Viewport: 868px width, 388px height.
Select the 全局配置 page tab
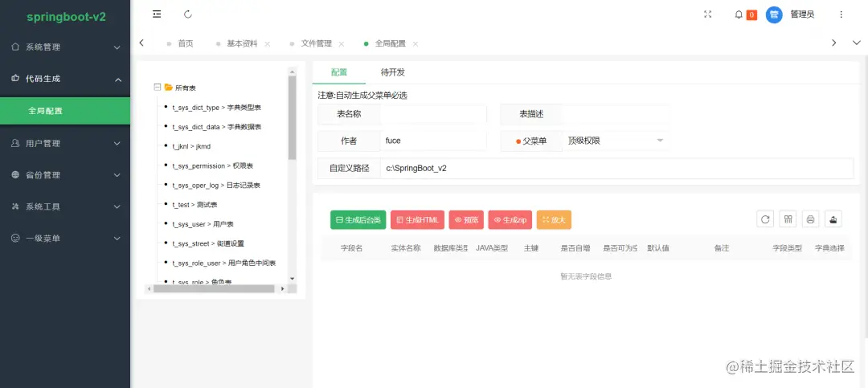coord(391,43)
